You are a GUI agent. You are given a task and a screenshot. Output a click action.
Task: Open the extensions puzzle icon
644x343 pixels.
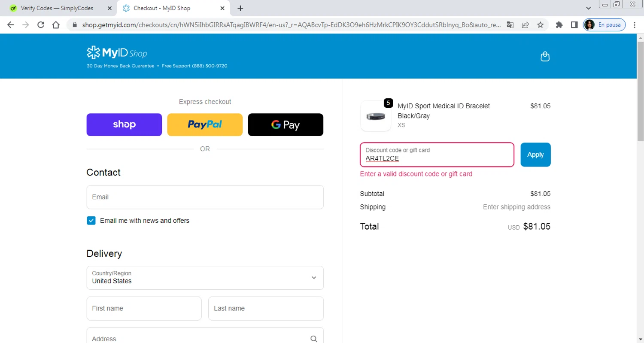[x=559, y=25]
